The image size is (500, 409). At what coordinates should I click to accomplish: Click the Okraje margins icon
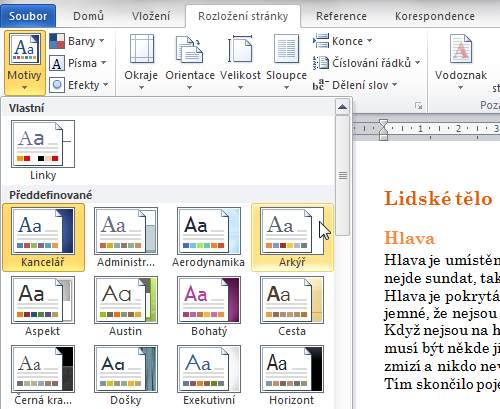[142, 49]
